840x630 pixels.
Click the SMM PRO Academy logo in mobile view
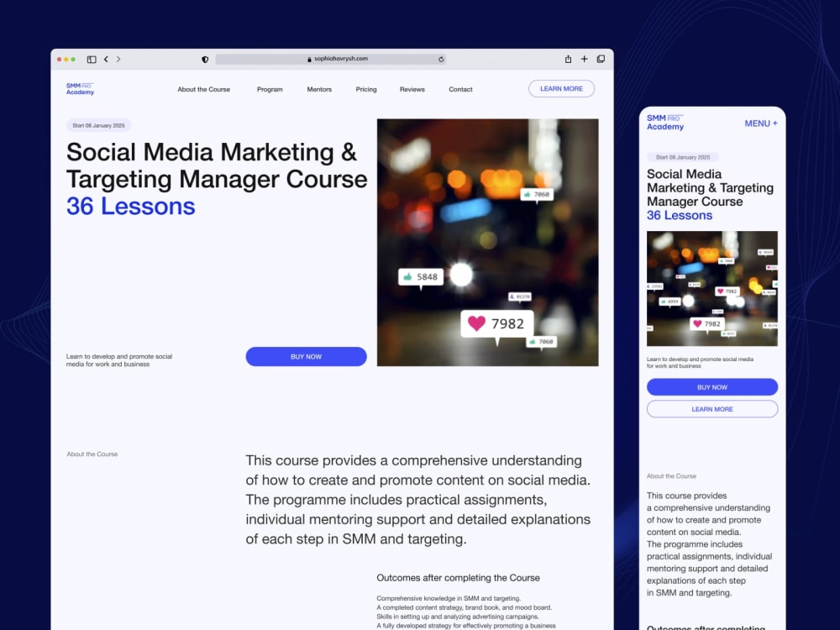[665, 122]
